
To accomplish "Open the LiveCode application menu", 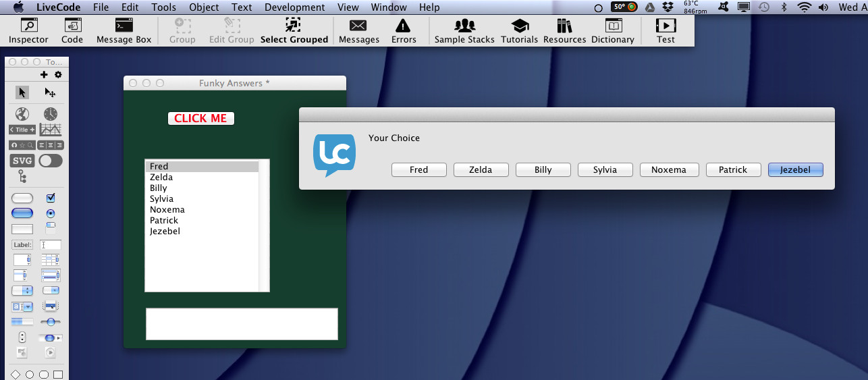I will [58, 7].
